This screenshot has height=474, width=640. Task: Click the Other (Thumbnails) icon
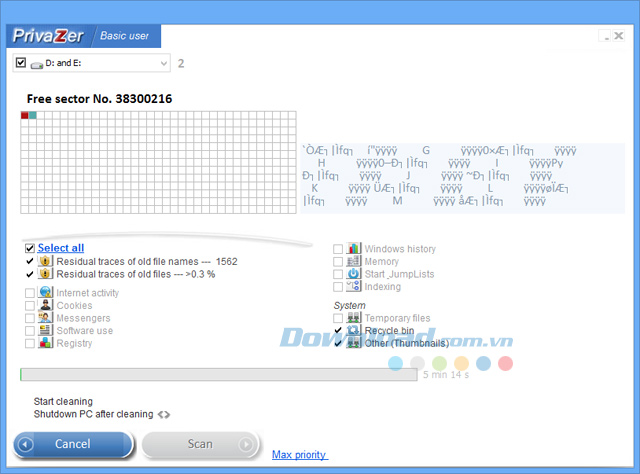click(353, 343)
